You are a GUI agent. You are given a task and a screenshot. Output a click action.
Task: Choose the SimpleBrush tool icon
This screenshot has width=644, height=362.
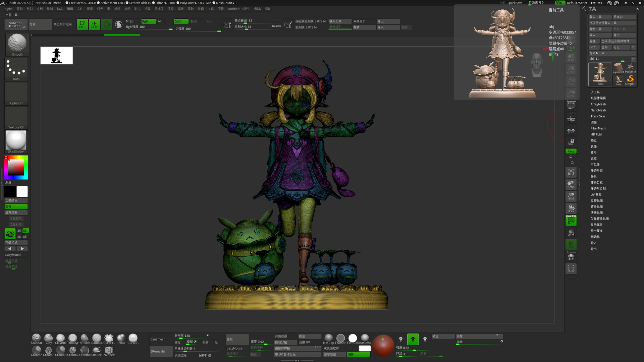pos(630,80)
